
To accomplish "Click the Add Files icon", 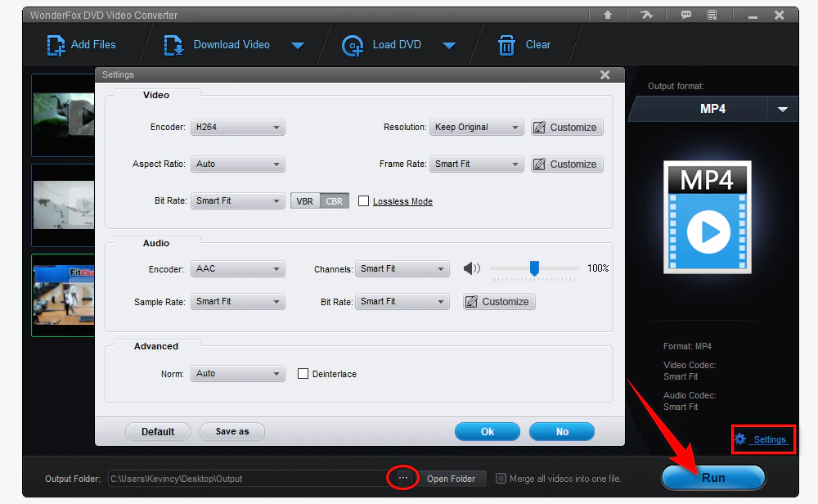I will (56, 45).
